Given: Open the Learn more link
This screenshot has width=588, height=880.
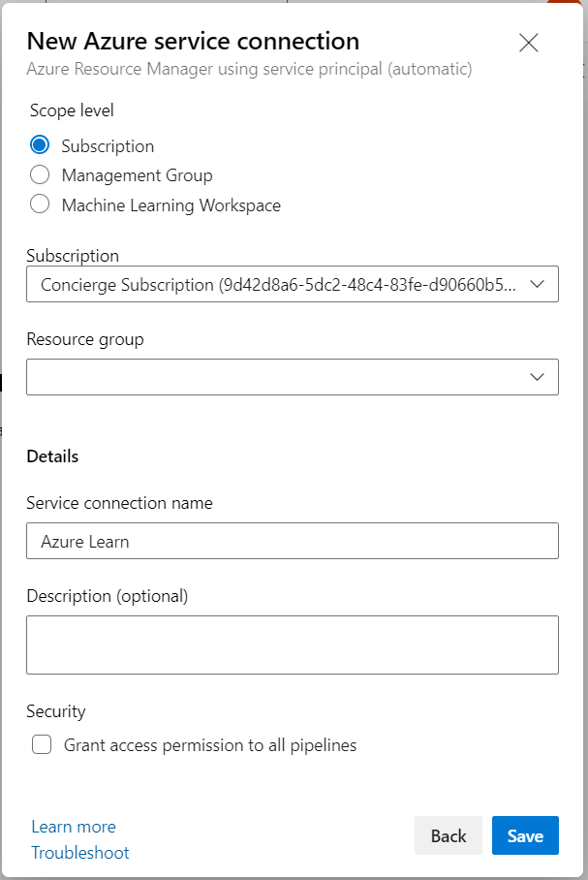Looking at the screenshot, I should pyautogui.click(x=73, y=826).
